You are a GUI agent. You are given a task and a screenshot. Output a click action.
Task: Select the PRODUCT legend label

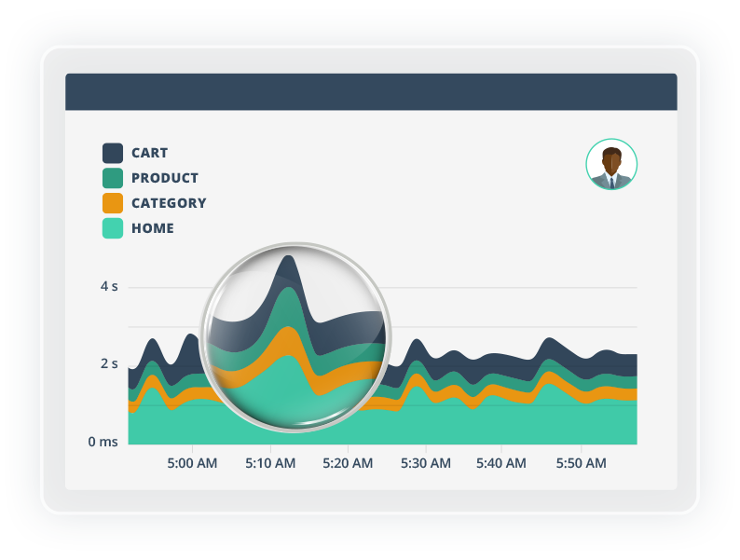pos(164,178)
